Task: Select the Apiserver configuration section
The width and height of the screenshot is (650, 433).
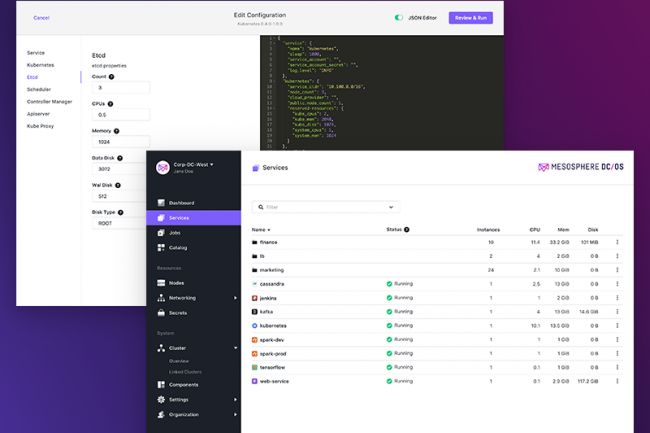Action: 38,114
